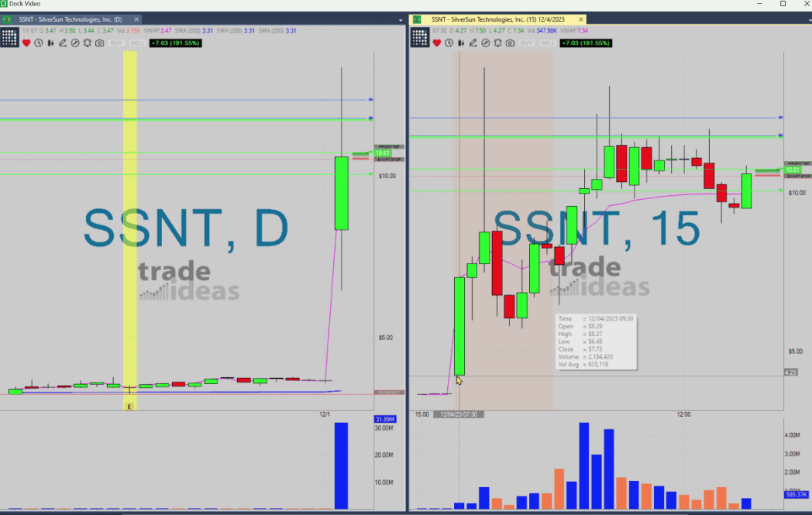This screenshot has width=812, height=515.
Task: Click the yellow earnings E marker on daily chart
Action: 129,407
